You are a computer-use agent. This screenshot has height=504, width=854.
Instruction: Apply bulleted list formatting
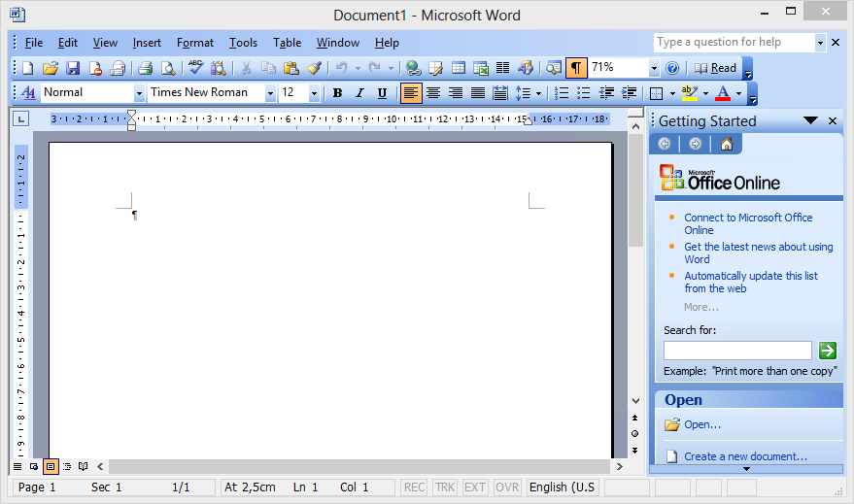tap(583, 93)
